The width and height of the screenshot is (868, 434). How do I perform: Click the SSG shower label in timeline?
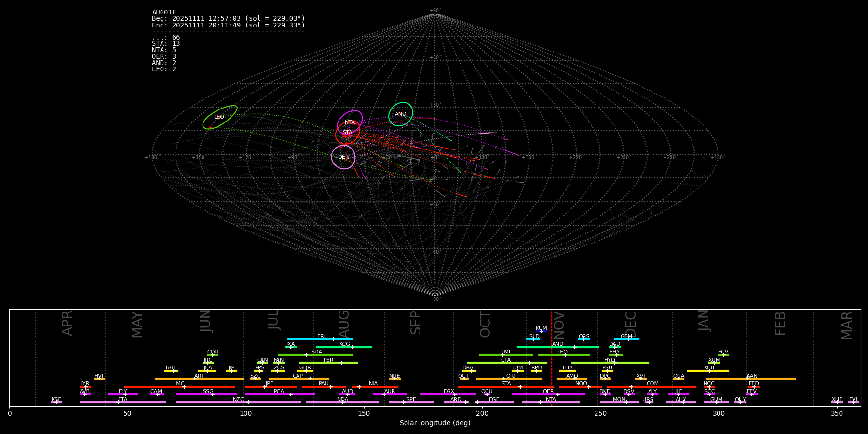208,392
